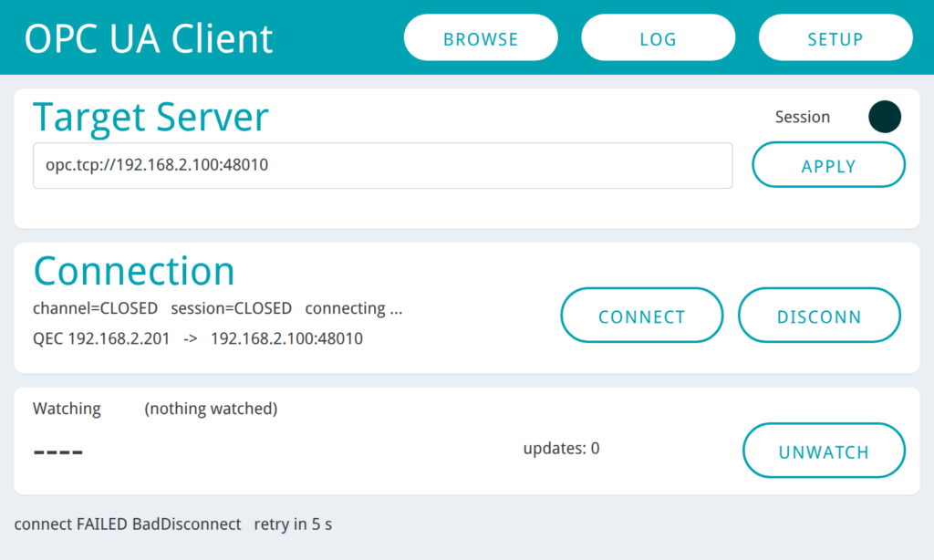Viewport: 934px width, 560px height.
Task: Select the OPC UA Client title
Action: click(x=149, y=38)
